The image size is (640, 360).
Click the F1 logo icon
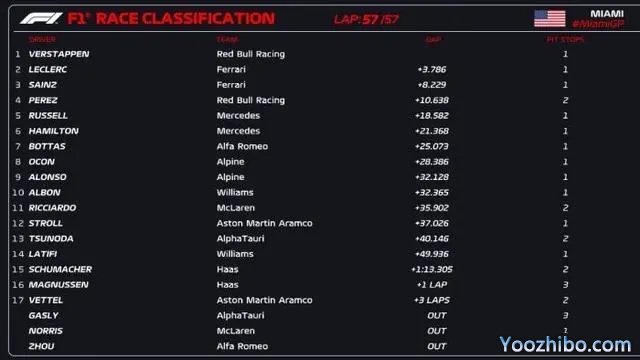[41, 18]
